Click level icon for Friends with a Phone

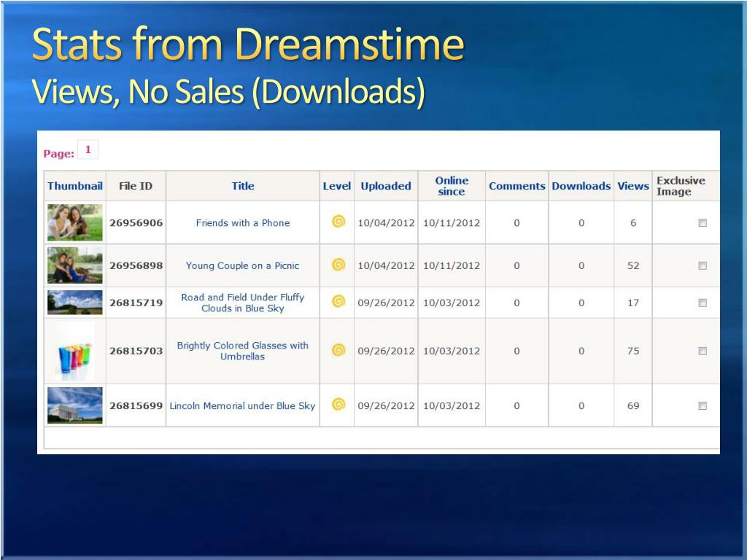[338, 222]
